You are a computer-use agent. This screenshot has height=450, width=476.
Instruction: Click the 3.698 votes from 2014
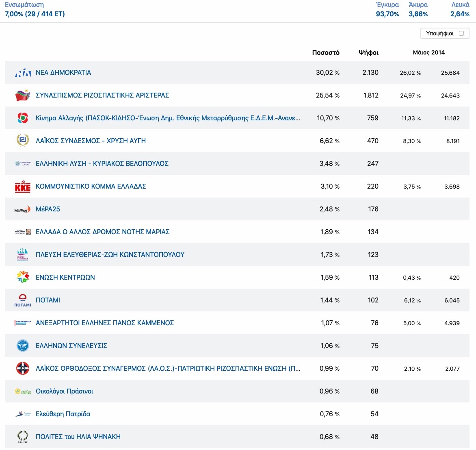452,187
